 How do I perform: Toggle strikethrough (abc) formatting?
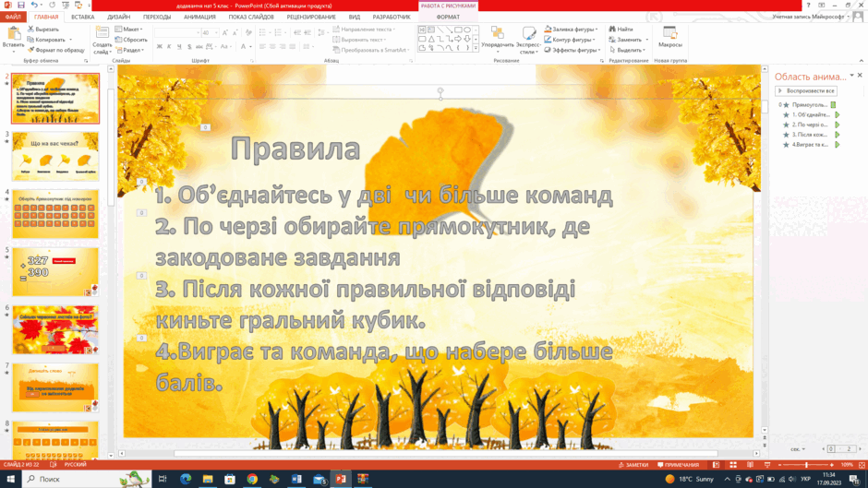(x=199, y=47)
